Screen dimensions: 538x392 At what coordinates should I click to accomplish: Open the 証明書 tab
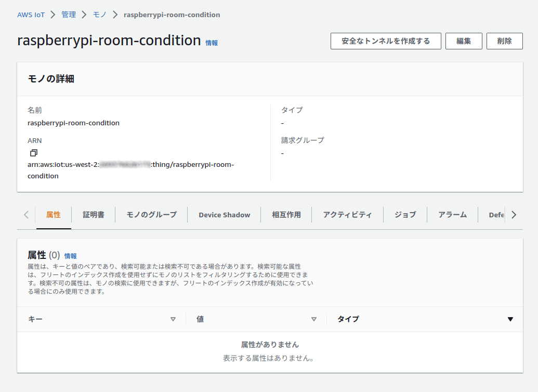[x=94, y=215]
